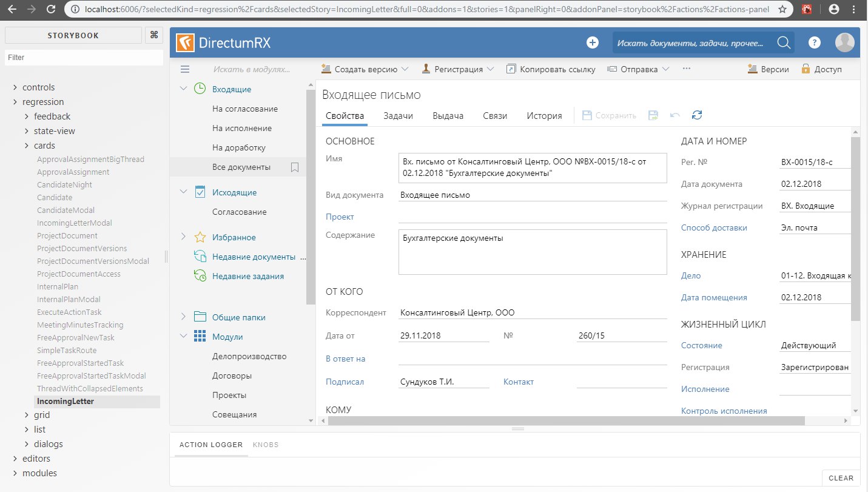The height and width of the screenshot is (492, 868).
Task: Open the Отправка dropdown menu
Action: click(638, 69)
